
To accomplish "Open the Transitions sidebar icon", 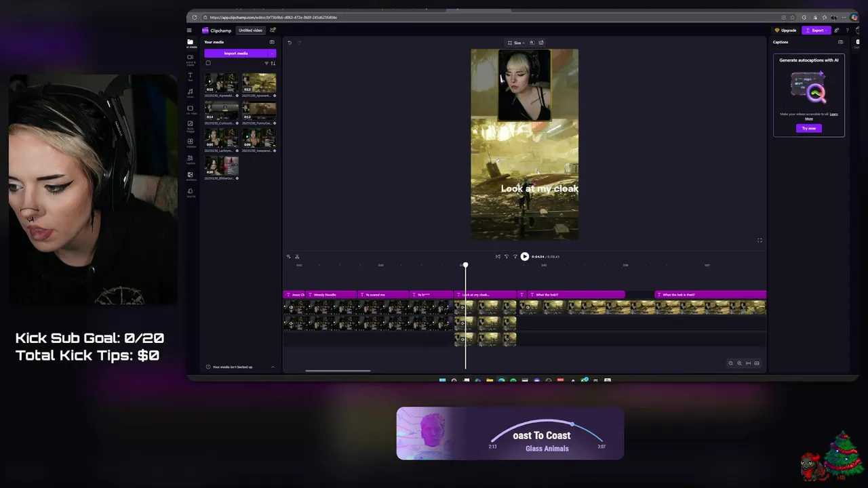I will [191, 176].
